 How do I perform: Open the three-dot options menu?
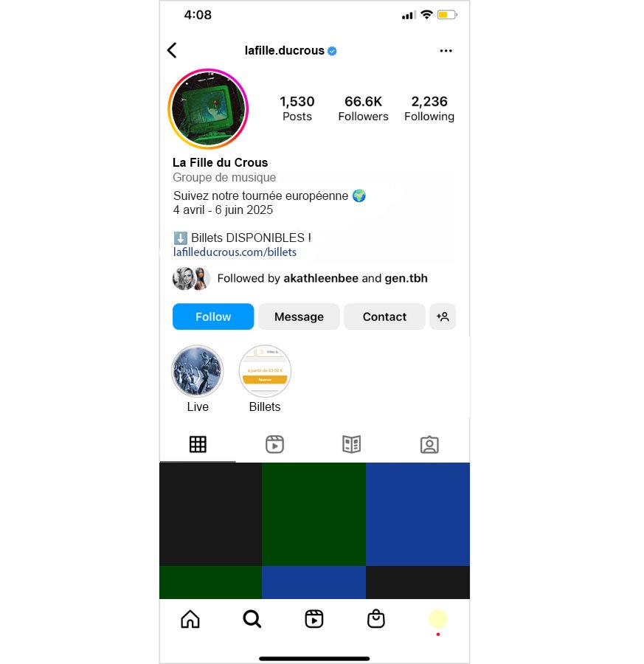(446, 51)
